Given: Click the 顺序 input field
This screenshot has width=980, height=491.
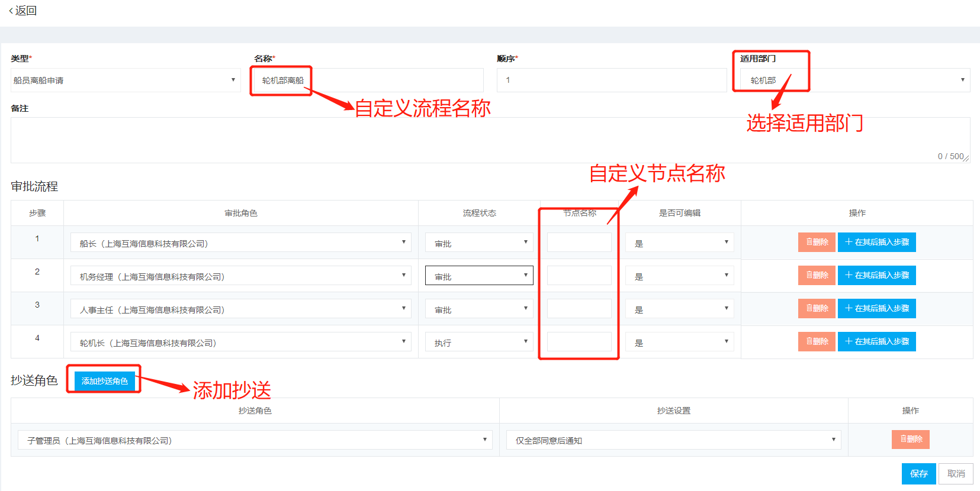Looking at the screenshot, I should [x=612, y=80].
